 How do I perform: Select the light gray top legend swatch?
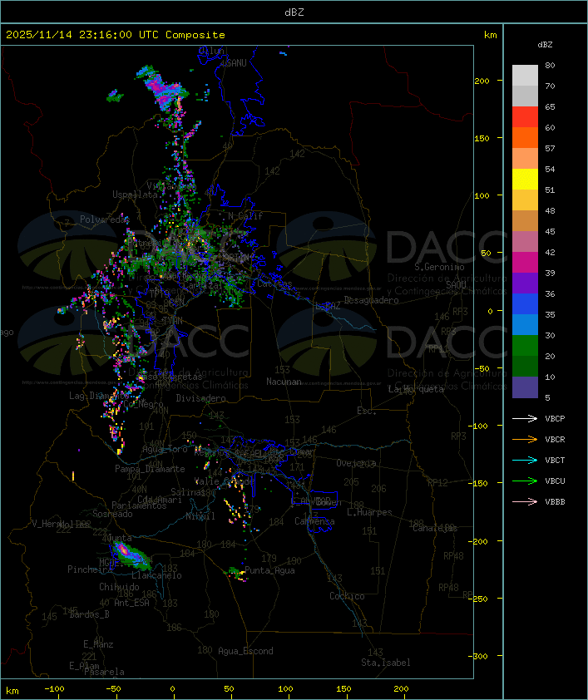525,76
